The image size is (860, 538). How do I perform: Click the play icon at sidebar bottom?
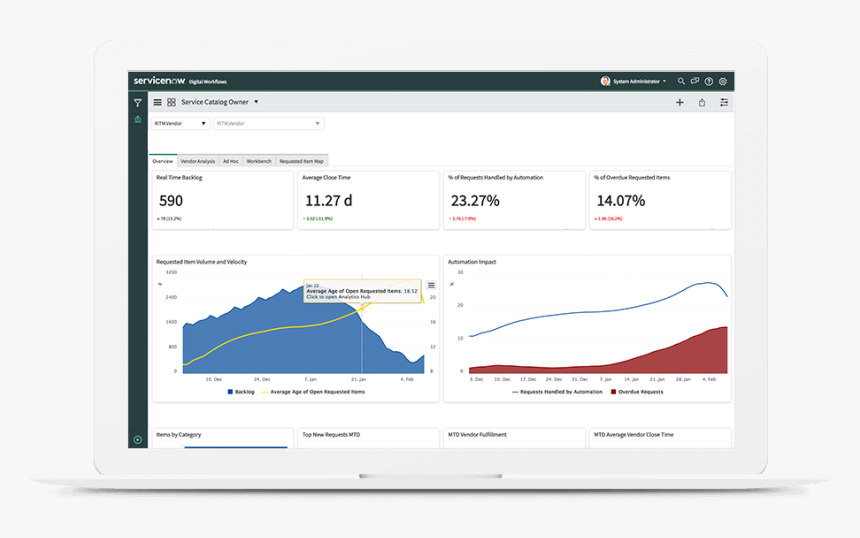click(x=138, y=440)
